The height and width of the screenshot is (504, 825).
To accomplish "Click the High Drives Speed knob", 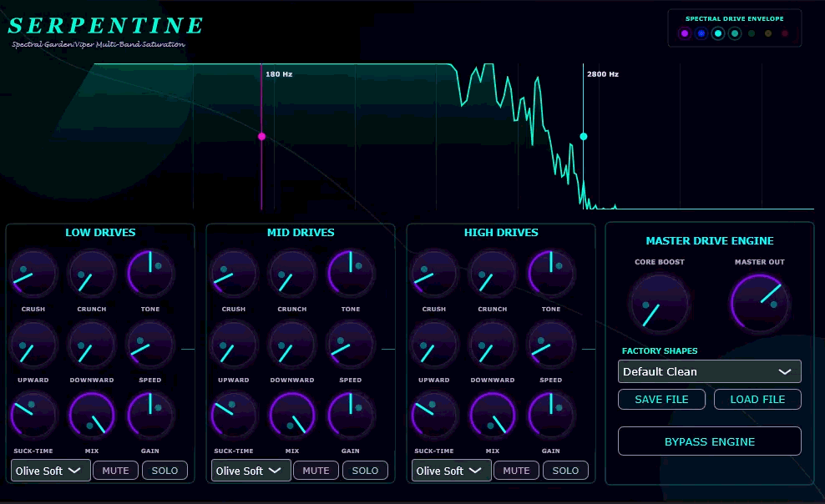I will pyautogui.click(x=551, y=345).
